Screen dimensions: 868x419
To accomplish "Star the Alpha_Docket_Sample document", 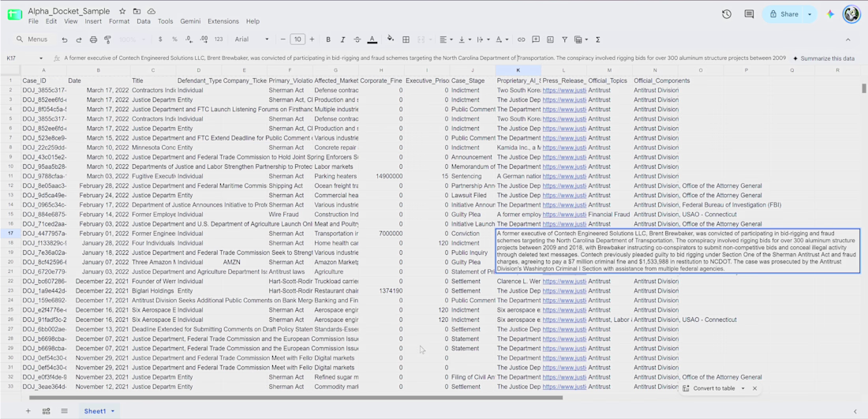I will (122, 11).
